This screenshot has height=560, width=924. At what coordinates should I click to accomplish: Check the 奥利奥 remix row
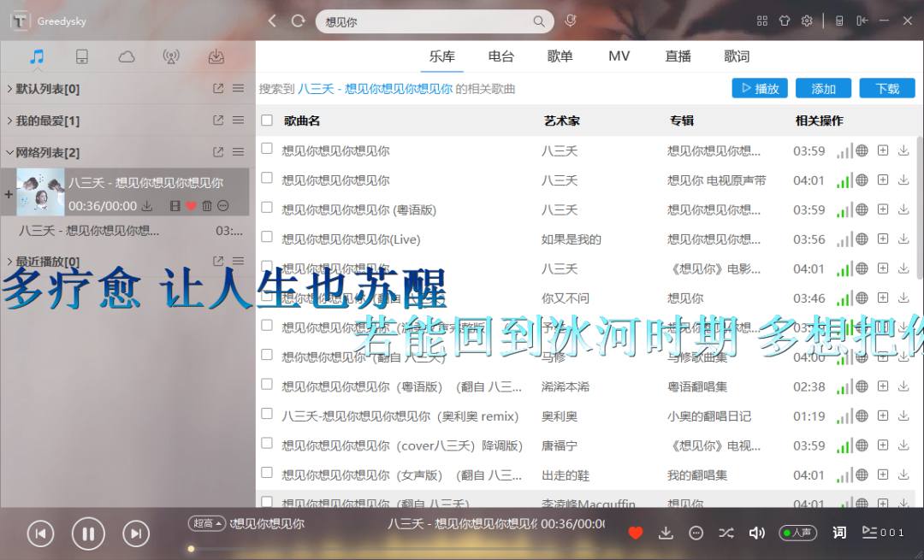pyautogui.click(x=267, y=414)
